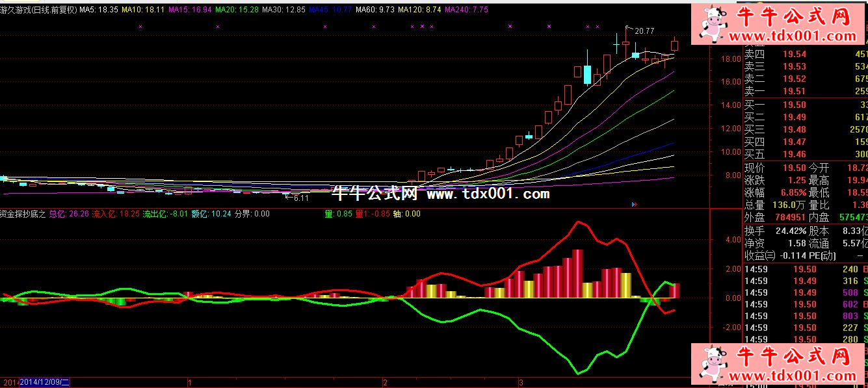Click the 现价 current price value 19.50
The height and width of the screenshot is (388, 868).
(793, 168)
